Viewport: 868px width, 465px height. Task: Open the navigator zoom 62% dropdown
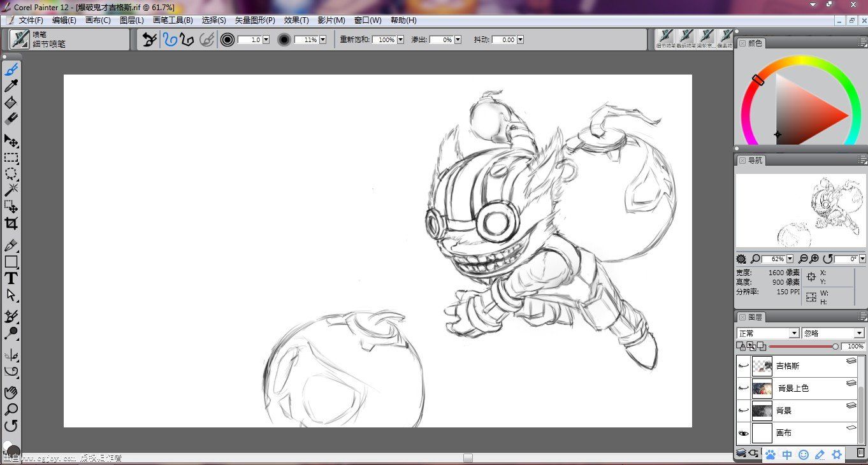[x=790, y=259]
